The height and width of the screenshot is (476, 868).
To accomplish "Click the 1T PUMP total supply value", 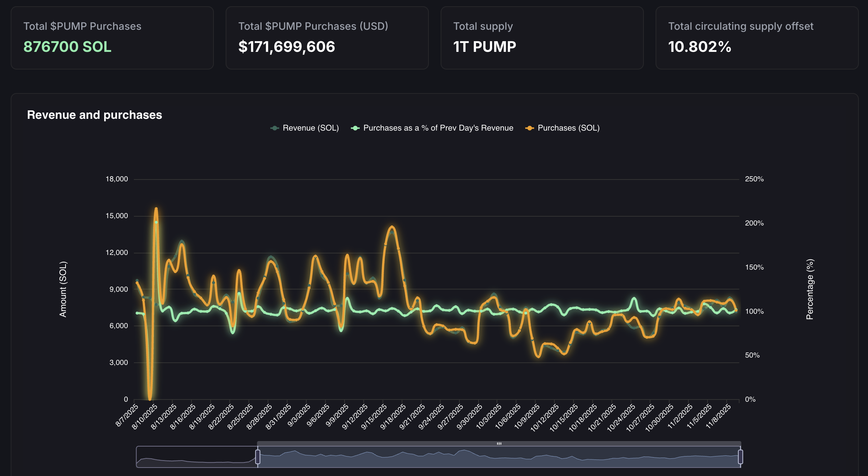I will click(484, 47).
